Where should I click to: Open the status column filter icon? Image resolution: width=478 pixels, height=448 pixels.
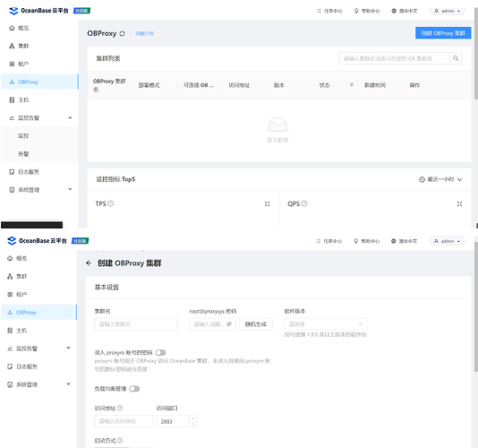click(352, 85)
